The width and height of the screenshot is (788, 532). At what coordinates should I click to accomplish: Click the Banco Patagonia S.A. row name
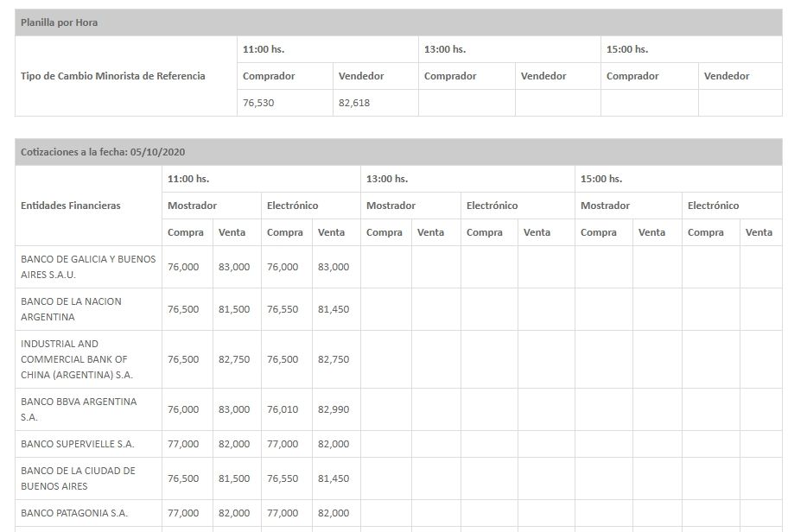click(74, 513)
